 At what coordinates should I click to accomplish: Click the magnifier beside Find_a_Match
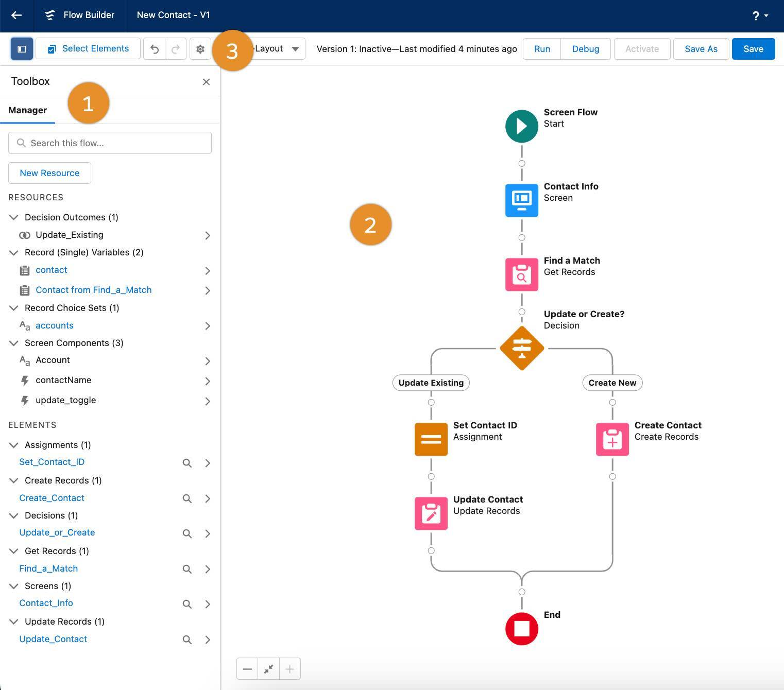[x=187, y=569]
